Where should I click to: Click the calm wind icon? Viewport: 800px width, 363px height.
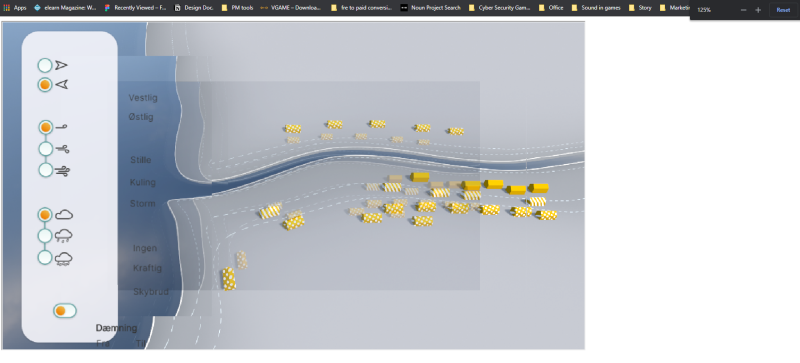pyautogui.click(x=62, y=127)
